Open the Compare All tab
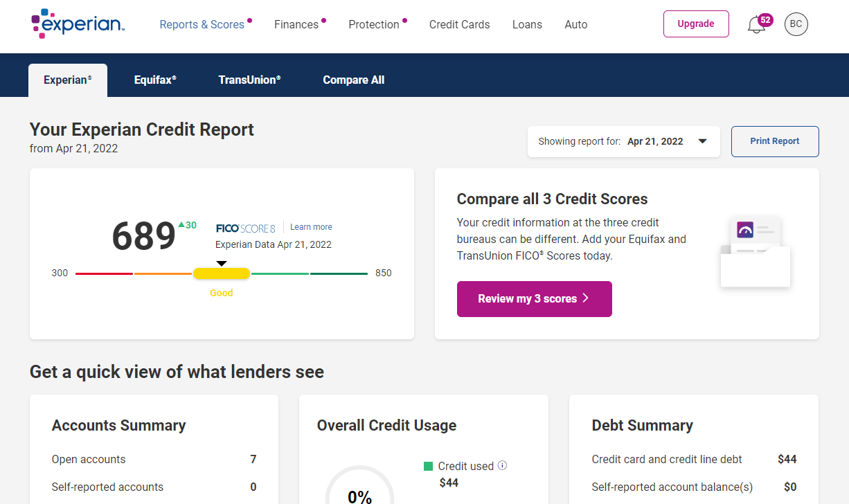Image resolution: width=849 pixels, height=504 pixels. 353,80
